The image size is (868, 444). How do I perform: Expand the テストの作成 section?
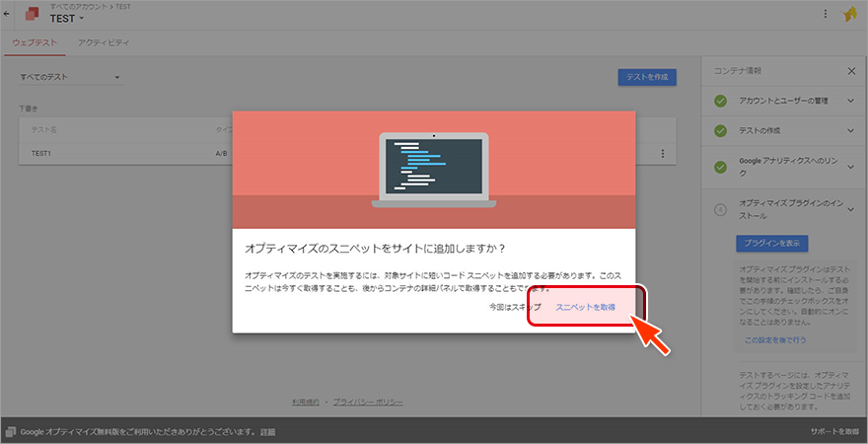[850, 130]
